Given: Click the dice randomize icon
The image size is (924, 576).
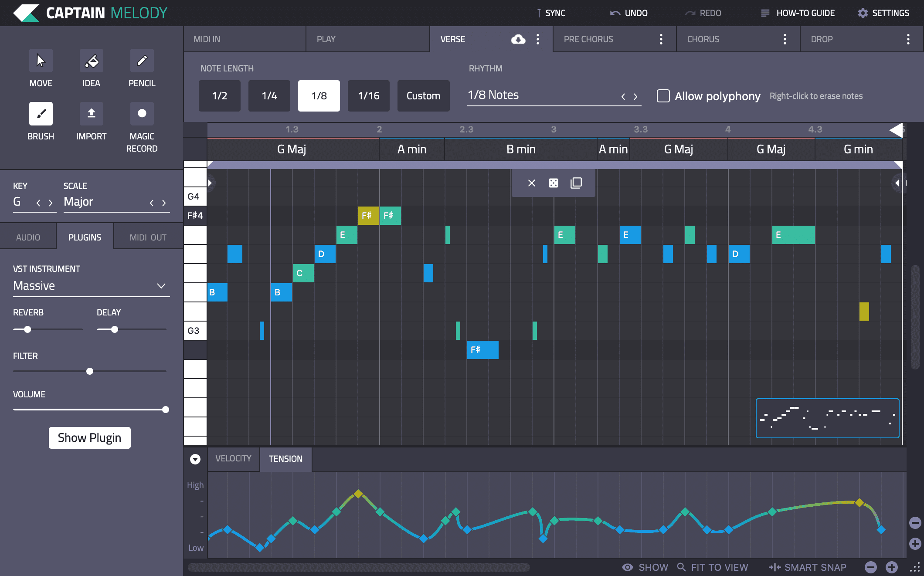Looking at the screenshot, I should click(x=553, y=183).
